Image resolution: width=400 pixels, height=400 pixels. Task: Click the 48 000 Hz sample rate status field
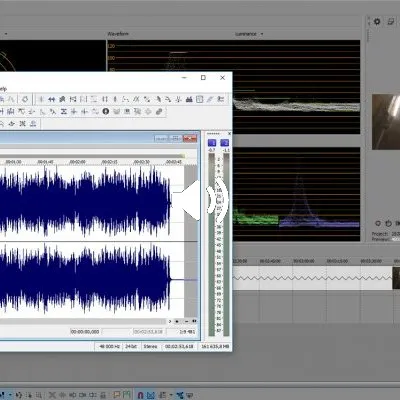point(109,347)
